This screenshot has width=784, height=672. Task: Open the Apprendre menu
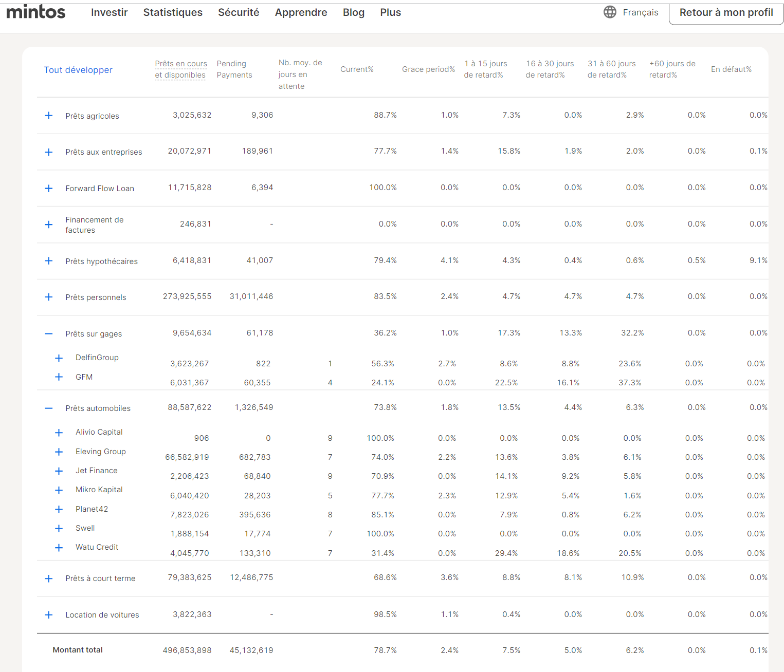(x=301, y=12)
